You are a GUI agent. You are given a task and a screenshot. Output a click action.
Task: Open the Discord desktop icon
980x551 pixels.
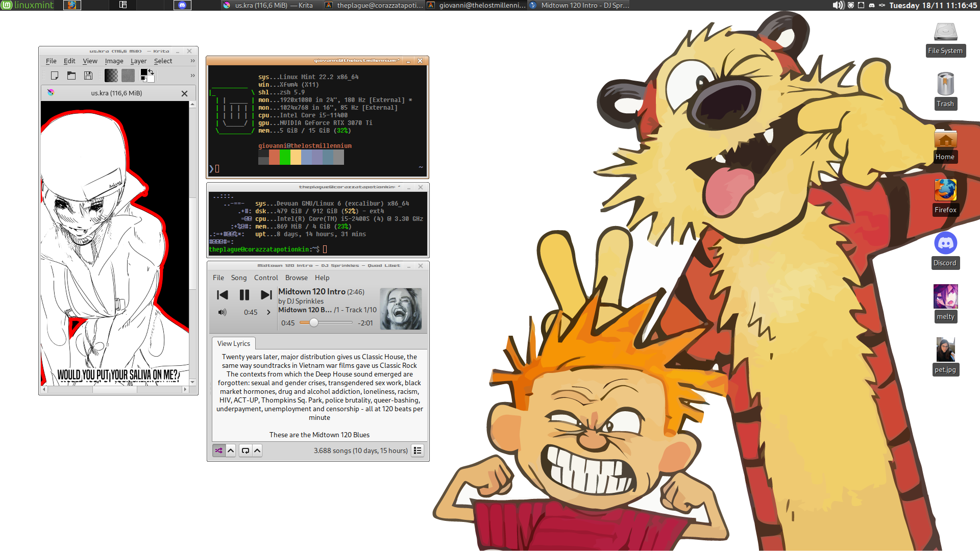(945, 243)
